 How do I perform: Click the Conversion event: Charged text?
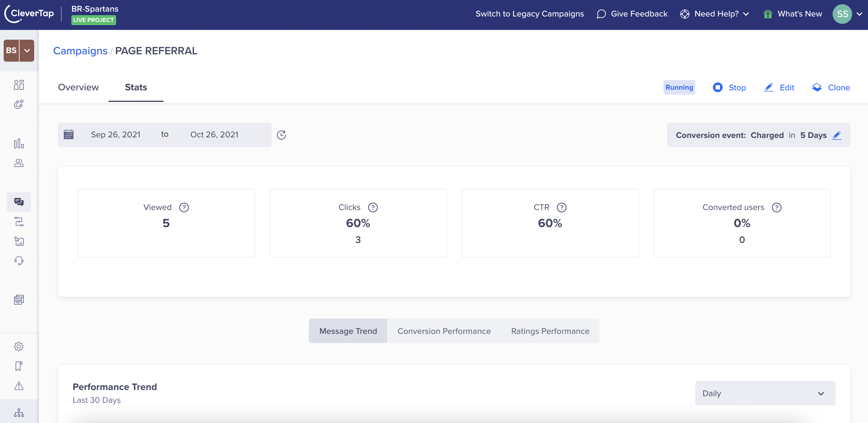pyautogui.click(x=730, y=135)
